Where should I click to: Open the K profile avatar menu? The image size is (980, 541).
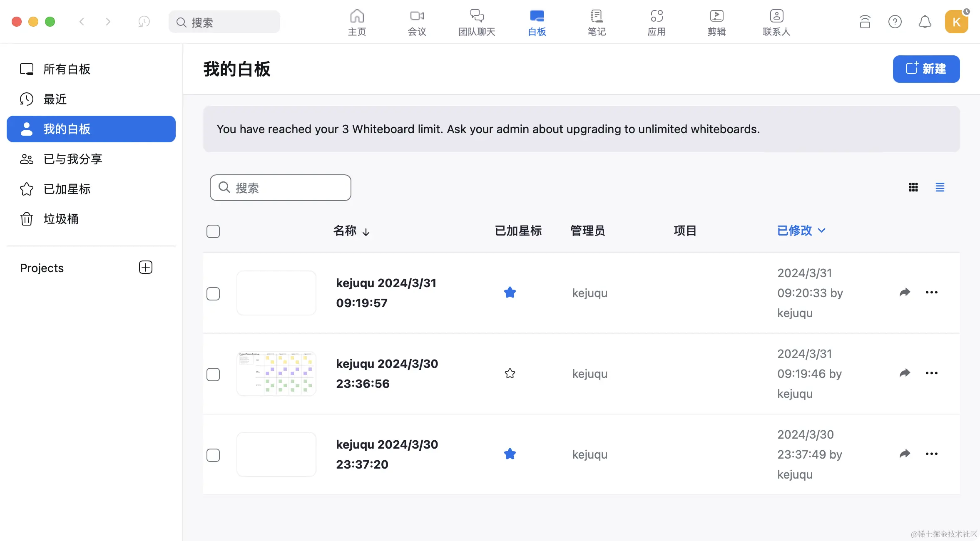(956, 22)
